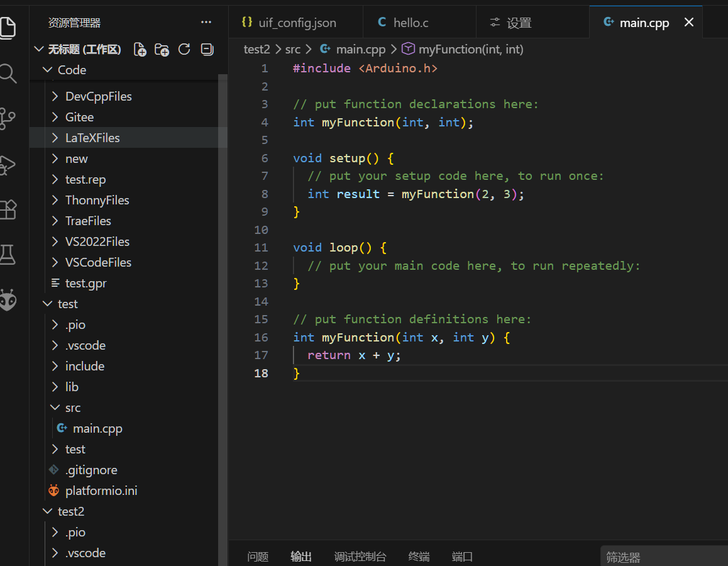Click the main.cpp file icon in breadcrumb

tap(326, 49)
